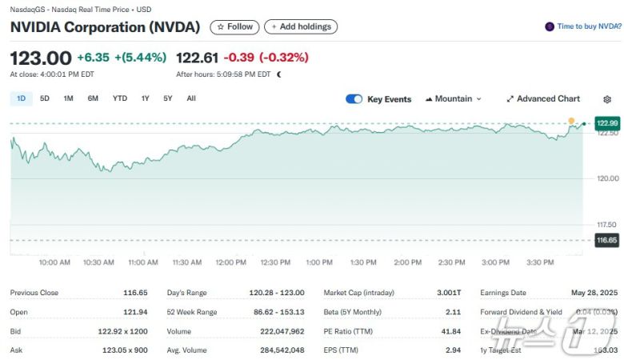Toggle the Key Events switch
624x364 pixels.
point(354,99)
